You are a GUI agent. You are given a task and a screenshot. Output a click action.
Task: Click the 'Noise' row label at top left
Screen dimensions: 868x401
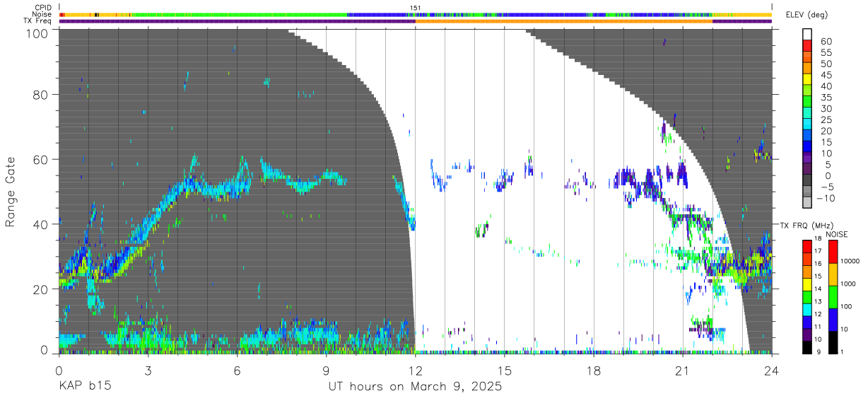(x=42, y=14)
